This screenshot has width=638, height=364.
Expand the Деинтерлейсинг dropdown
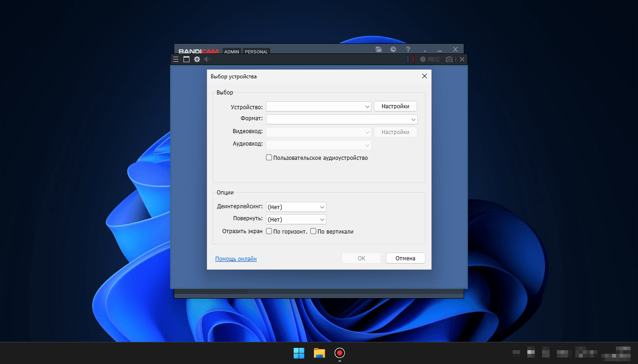296,207
